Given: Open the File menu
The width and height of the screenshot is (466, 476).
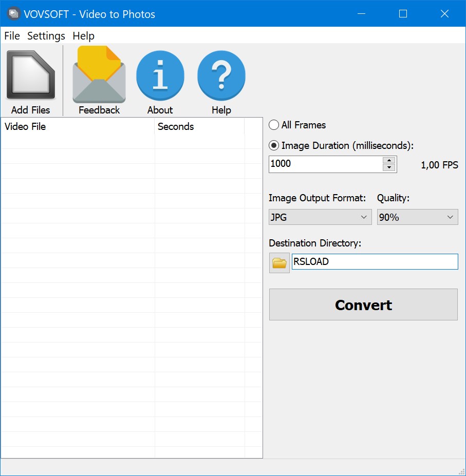Looking at the screenshot, I should (12, 36).
